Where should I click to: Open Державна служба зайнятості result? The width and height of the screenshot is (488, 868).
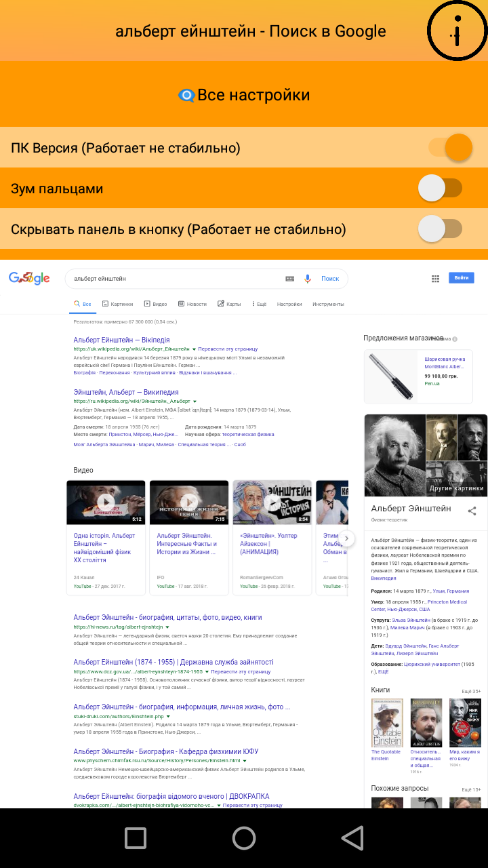(174, 662)
